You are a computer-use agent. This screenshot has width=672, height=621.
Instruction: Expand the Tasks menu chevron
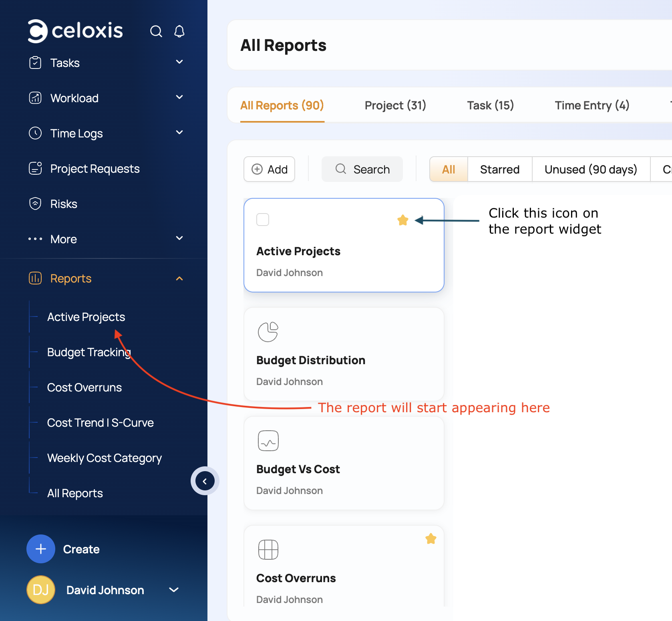179,62
